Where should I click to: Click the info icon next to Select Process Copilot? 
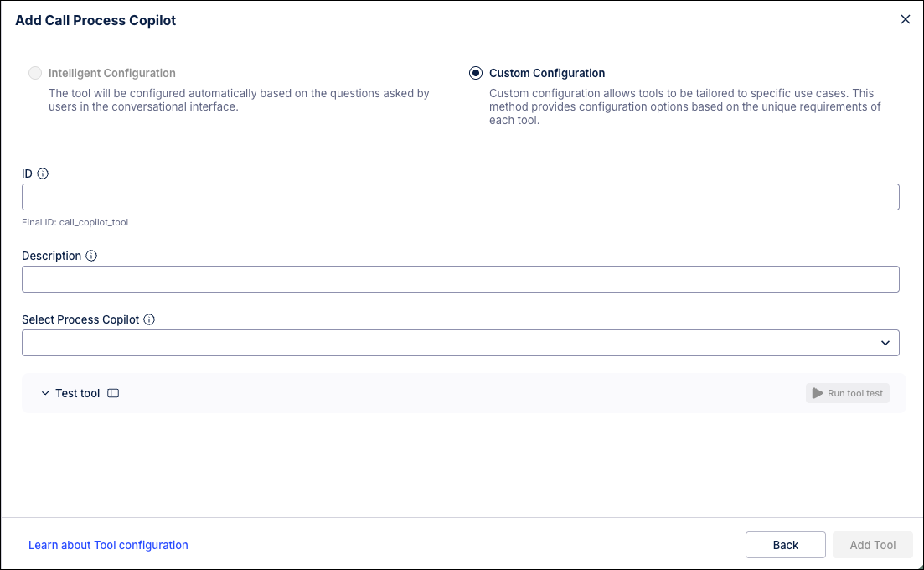pyautogui.click(x=149, y=319)
